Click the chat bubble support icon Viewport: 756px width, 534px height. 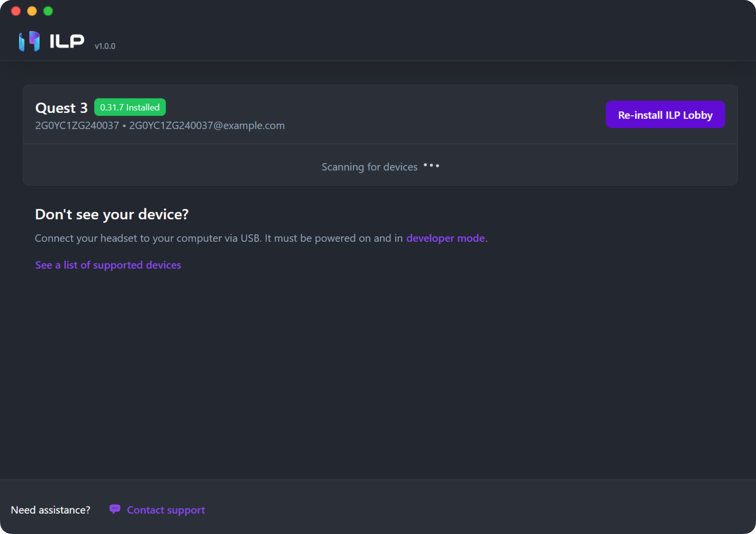point(115,509)
